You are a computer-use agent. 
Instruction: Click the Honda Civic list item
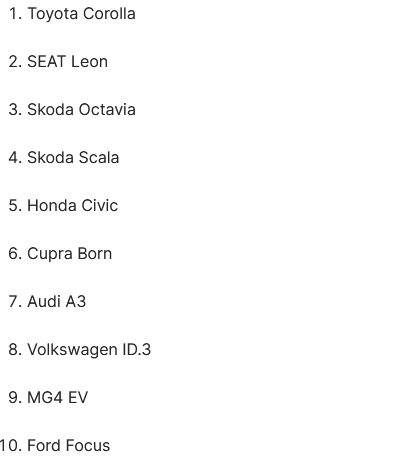coord(73,206)
